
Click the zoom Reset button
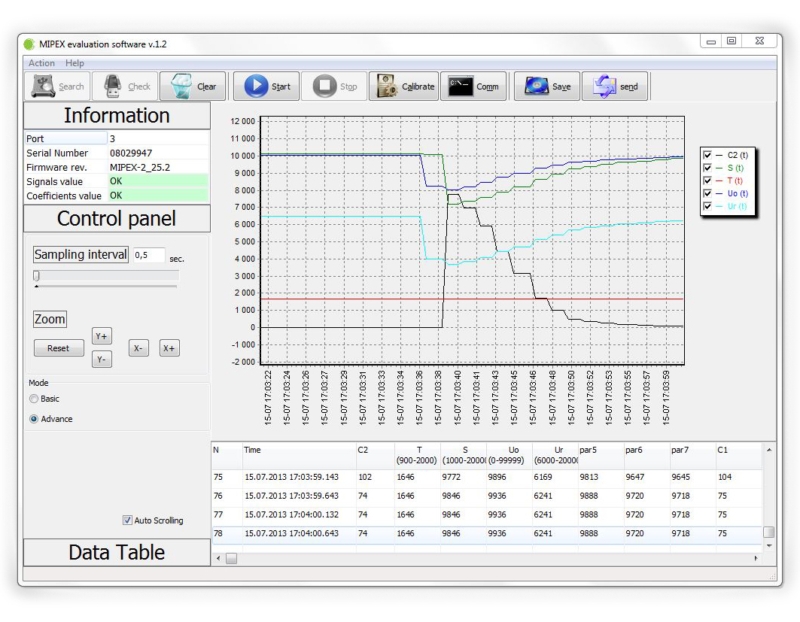[x=59, y=348]
